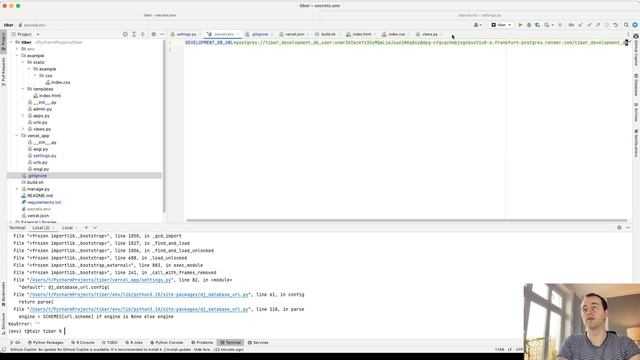Viewport: 640px width, 360px height.
Task: Open the Git tool window button
Action: pos(15,342)
